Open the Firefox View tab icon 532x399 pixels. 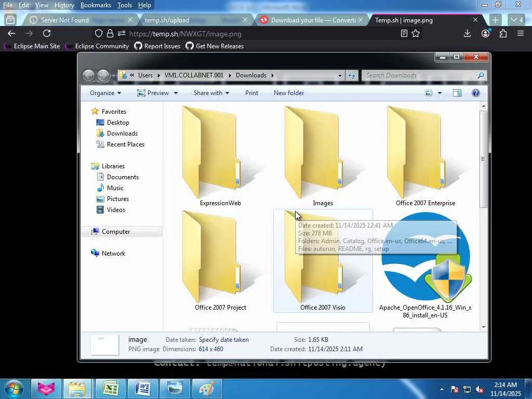(10, 20)
